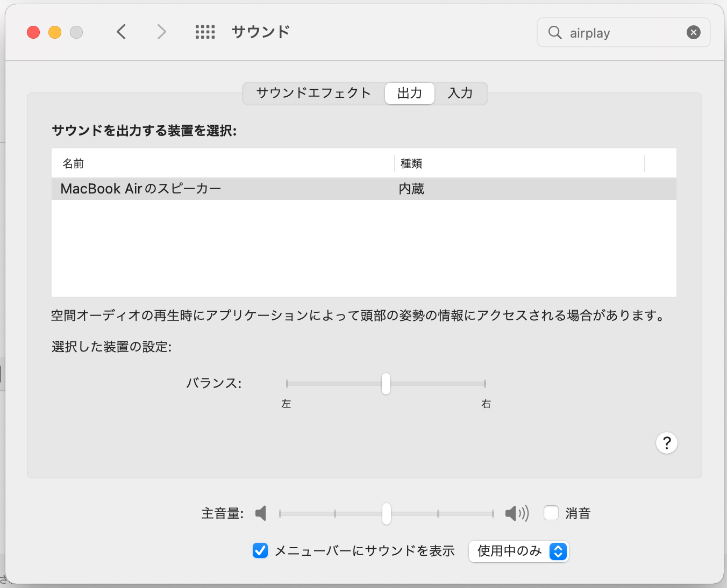The width and height of the screenshot is (727, 588).
Task: Clear the airplay search text
Action: pyautogui.click(x=694, y=33)
